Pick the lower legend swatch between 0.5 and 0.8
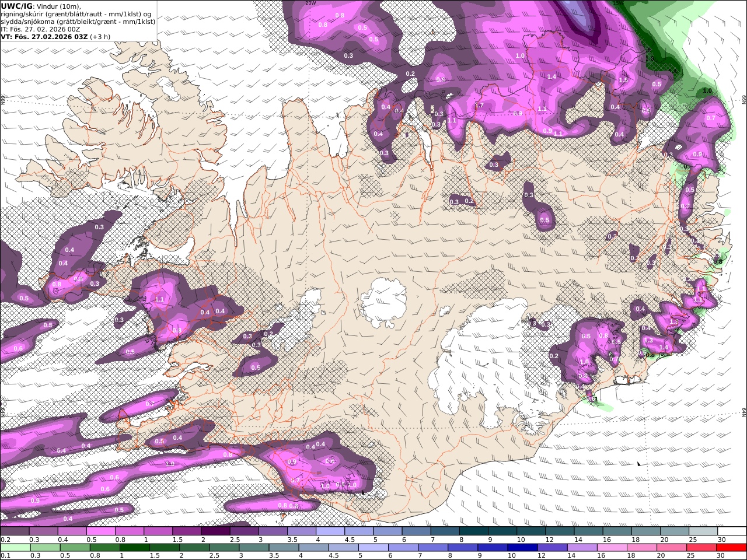Viewport: 747px width, 560px height. coord(75,548)
